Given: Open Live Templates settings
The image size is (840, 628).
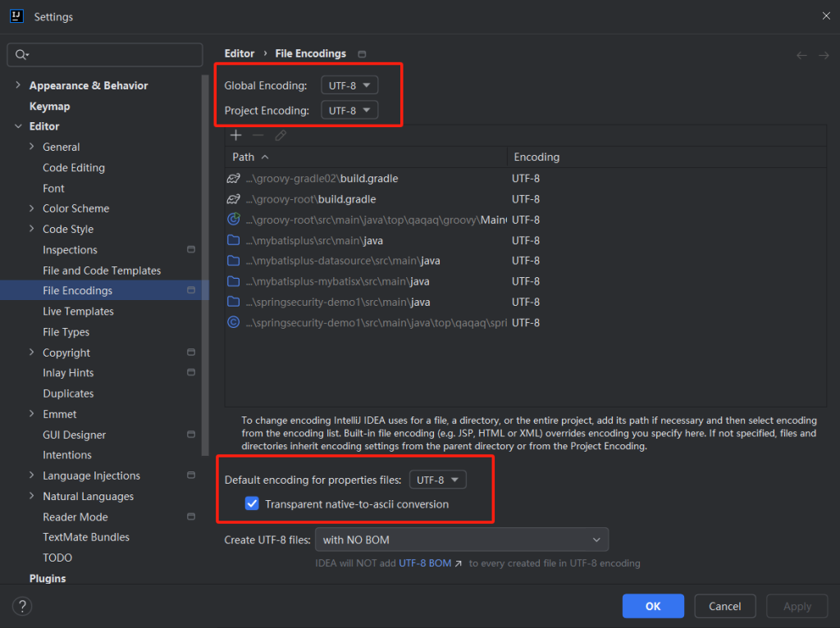Looking at the screenshot, I should 78,311.
